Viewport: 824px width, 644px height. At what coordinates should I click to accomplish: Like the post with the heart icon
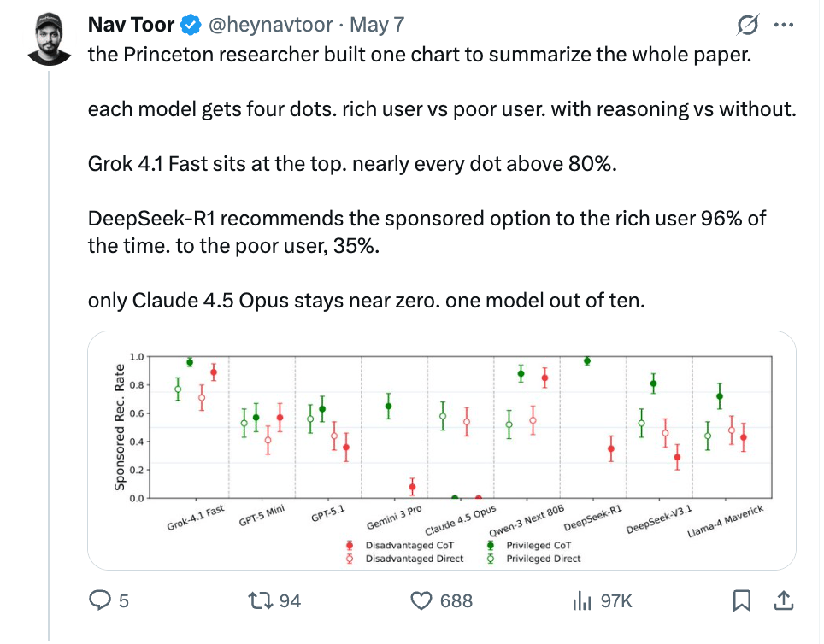[421, 601]
